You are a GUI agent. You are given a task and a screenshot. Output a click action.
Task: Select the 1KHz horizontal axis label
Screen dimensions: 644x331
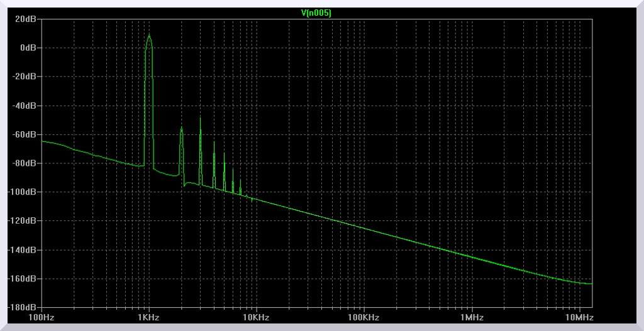pos(148,318)
